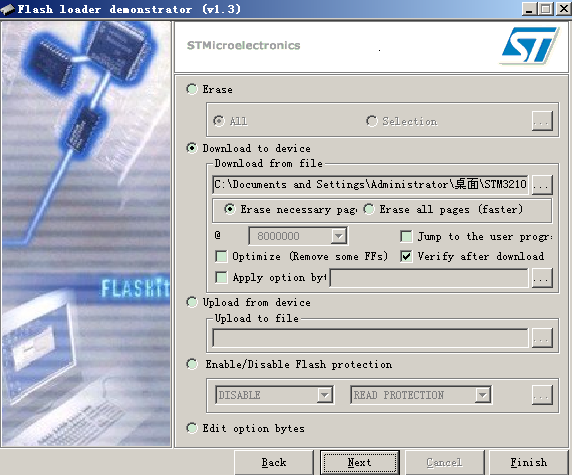Minimize the Flash loader demonstrator window
572x475 pixels.
tap(530, 8)
